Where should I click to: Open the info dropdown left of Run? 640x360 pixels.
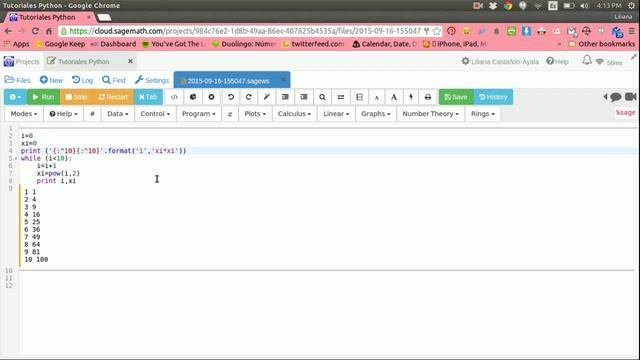coord(15,97)
